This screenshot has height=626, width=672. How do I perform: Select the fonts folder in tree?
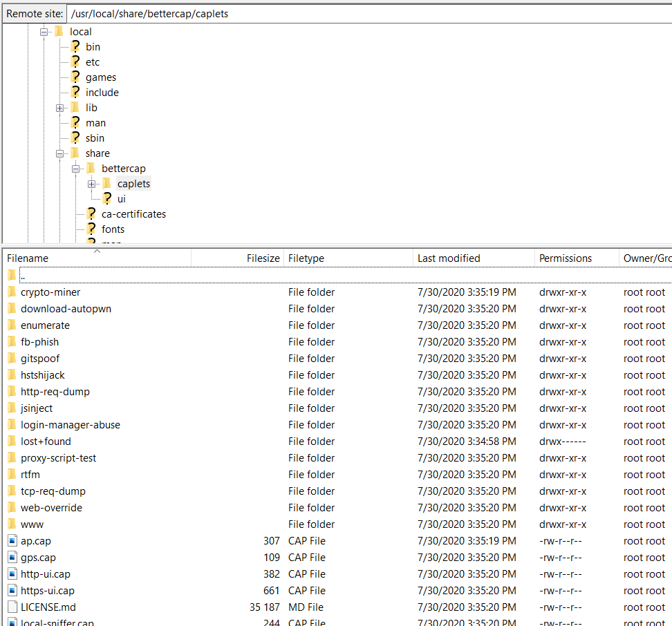(113, 229)
